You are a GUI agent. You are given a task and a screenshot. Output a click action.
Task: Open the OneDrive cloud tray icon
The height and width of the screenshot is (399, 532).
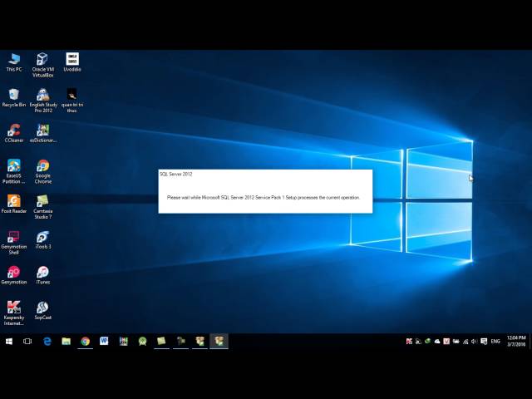[x=437, y=342]
